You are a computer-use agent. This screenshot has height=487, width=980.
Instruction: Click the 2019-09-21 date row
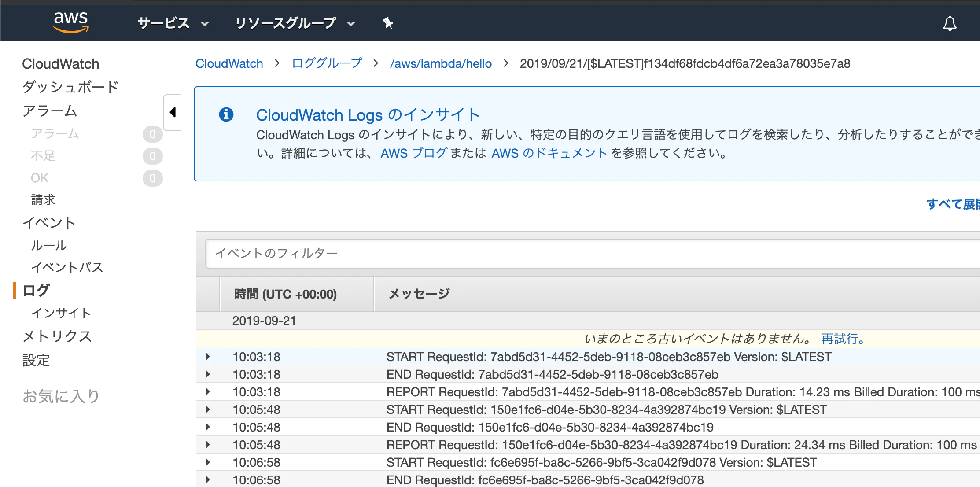pos(588,321)
